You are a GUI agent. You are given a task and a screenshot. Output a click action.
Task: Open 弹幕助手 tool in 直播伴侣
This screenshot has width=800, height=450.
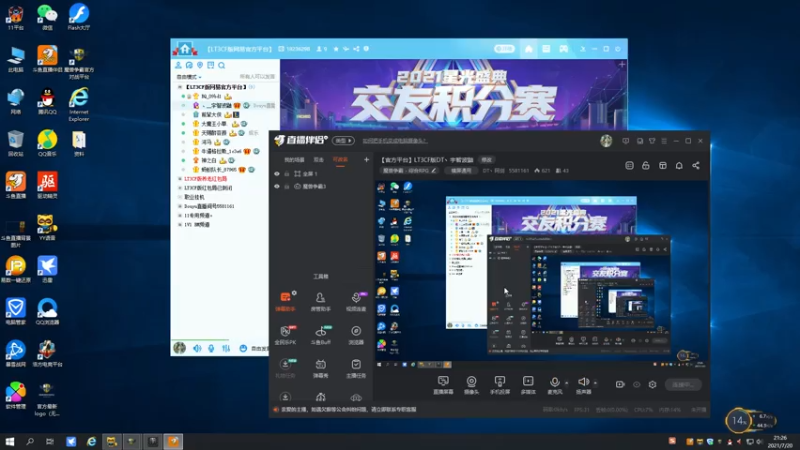pyautogui.click(x=285, y=301)
